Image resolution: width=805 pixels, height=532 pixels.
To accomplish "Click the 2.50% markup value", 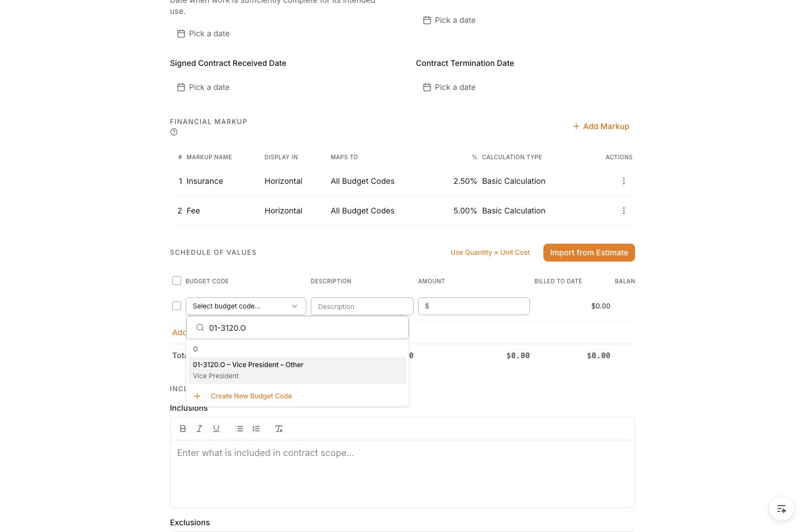I will point(465,181).
